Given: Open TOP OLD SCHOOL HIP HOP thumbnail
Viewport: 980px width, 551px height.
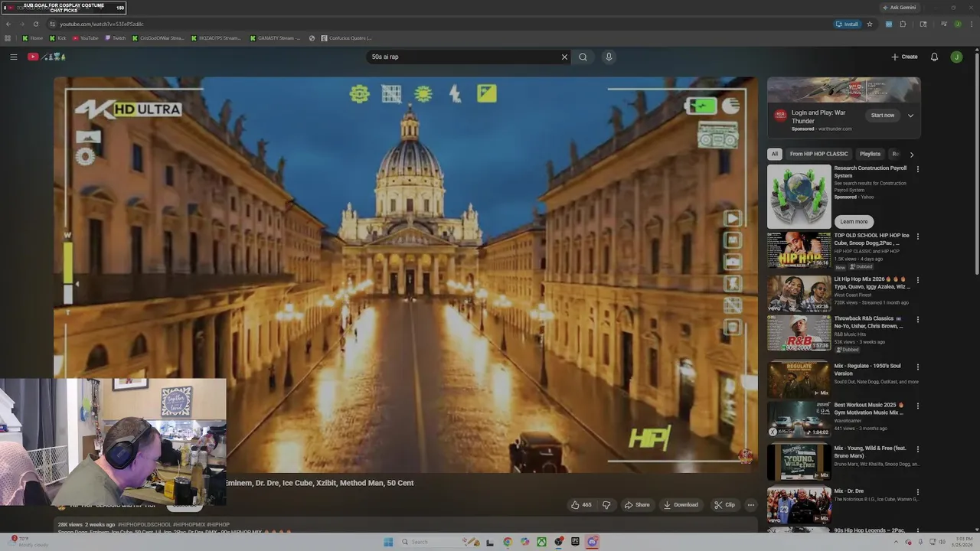Looking at the screenshot, I should point(799,249).
